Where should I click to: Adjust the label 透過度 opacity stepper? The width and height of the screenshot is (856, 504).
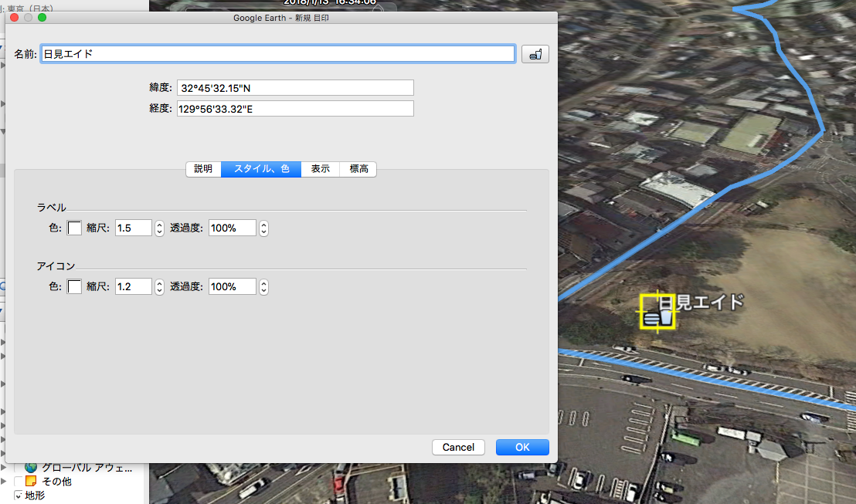pos(263,228)
